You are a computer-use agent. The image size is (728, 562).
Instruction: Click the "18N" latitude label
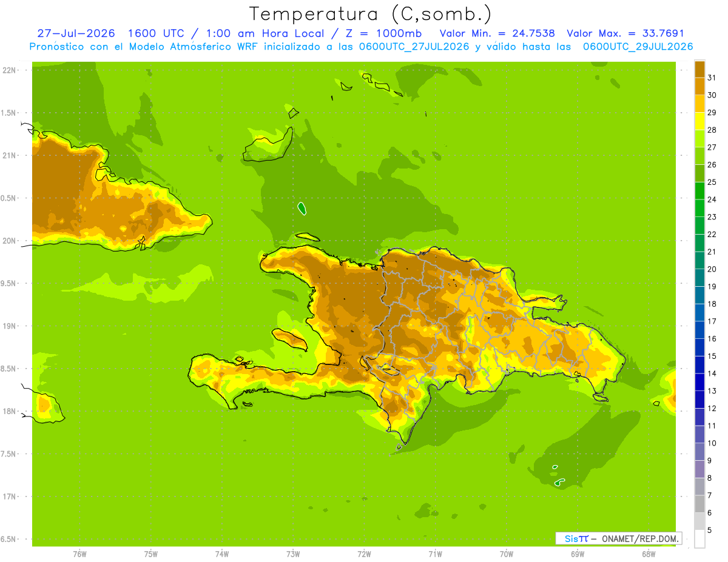point(10,411)
